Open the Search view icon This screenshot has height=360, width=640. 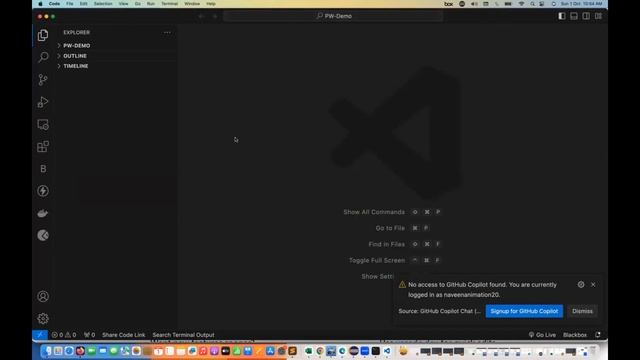pos(43,57)
